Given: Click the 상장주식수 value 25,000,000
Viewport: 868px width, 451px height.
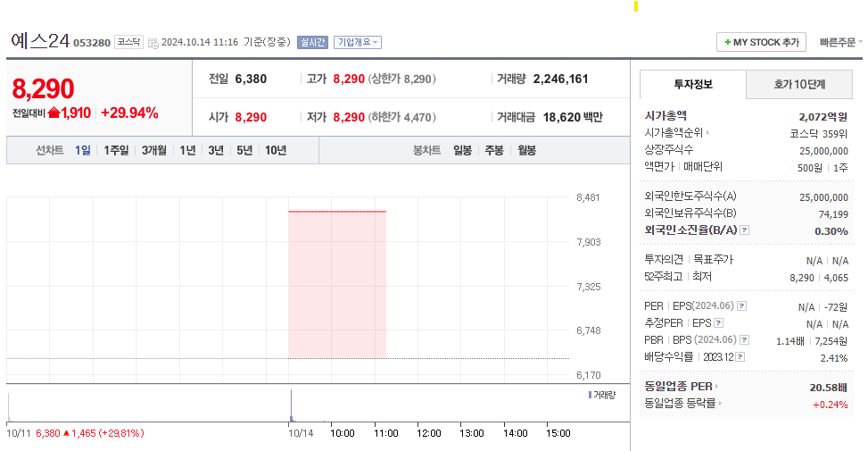Looking at the screenshot, I should [x=823, y=151].
